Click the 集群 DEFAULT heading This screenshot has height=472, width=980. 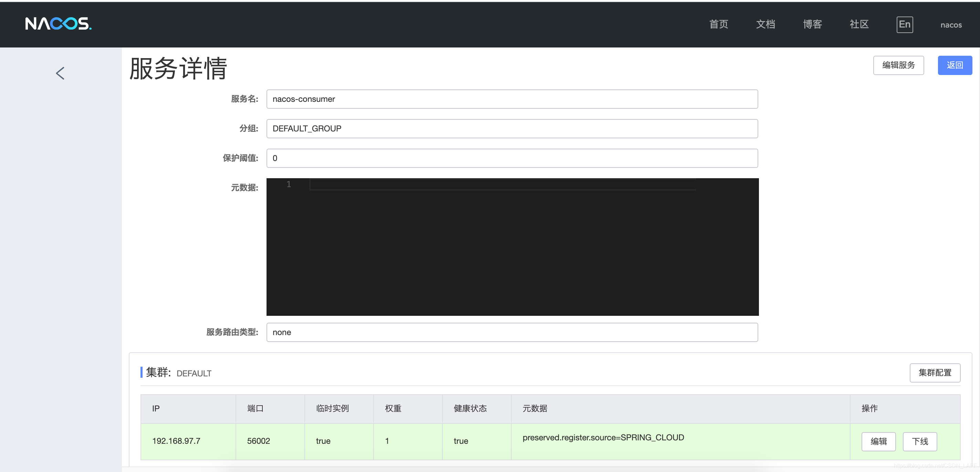(178, 373)
